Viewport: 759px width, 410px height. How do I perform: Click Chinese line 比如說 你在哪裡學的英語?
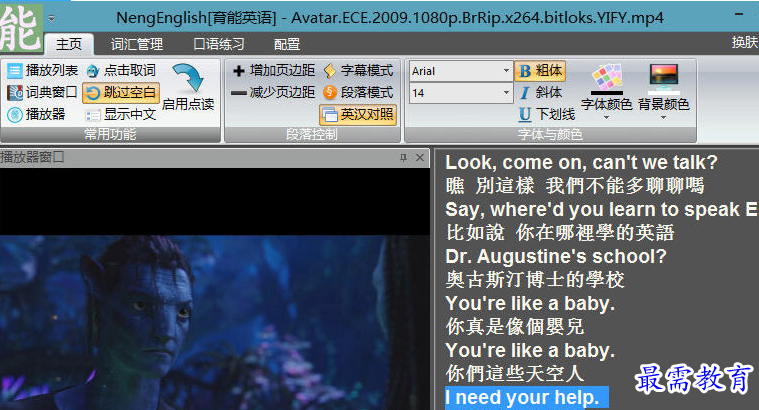560,233
